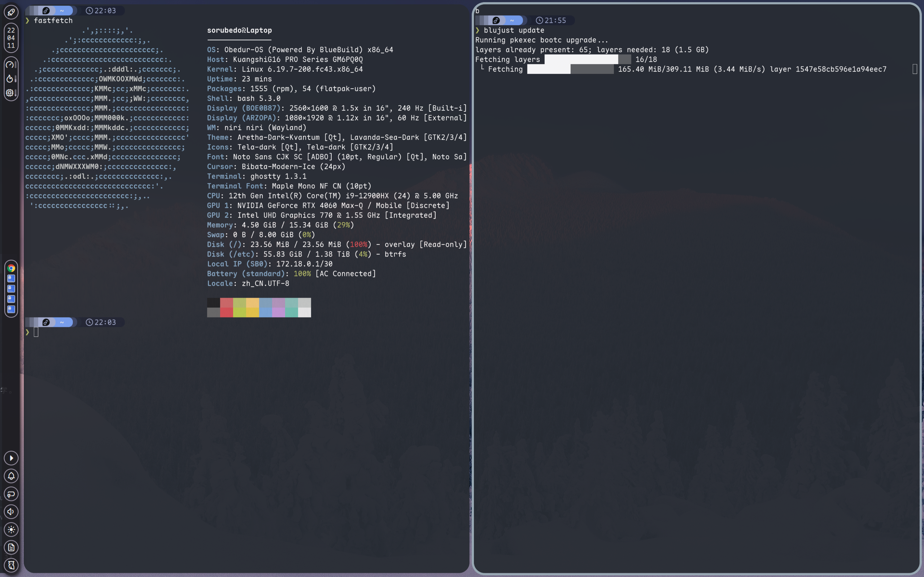Click the speedometer gauge indicator
The width and height of the screenshot is (924, 577).
point(10,65)
